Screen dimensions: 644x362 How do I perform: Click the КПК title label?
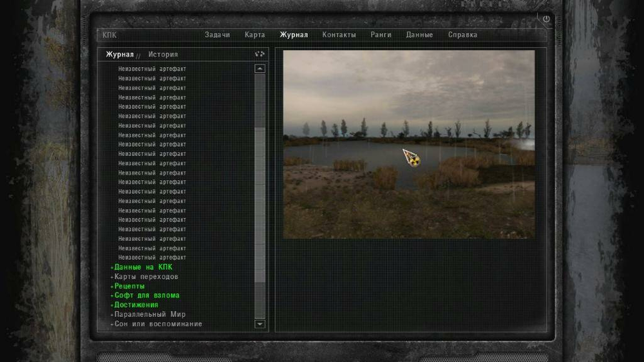(x=109, y=35)
